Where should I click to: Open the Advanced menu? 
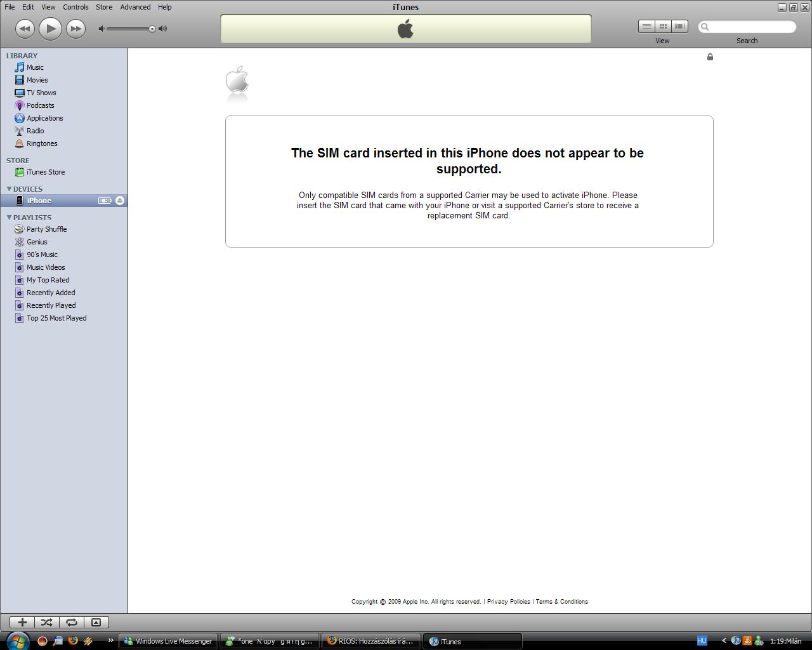[x=135, y=7]
